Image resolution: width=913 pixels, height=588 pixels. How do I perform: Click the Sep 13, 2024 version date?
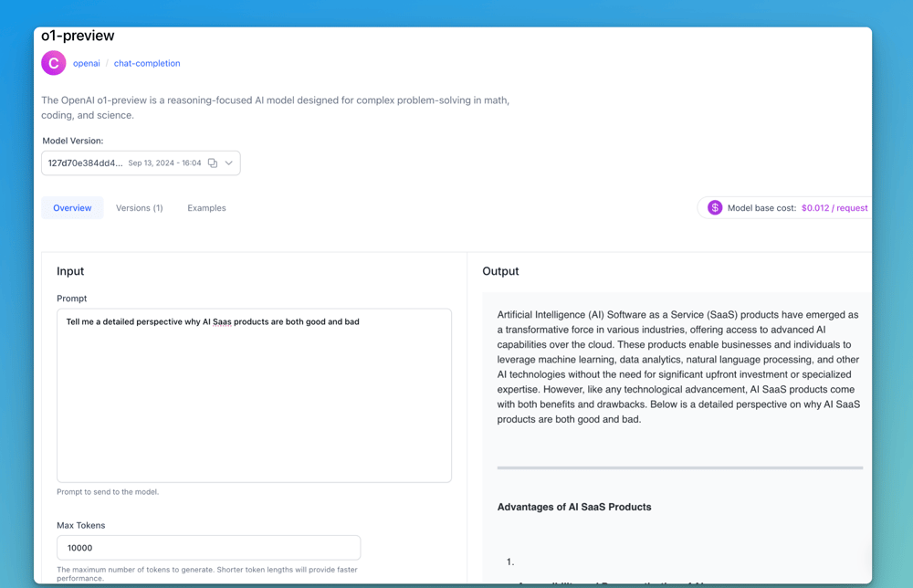pyautogui.click(x=164, y=163)
